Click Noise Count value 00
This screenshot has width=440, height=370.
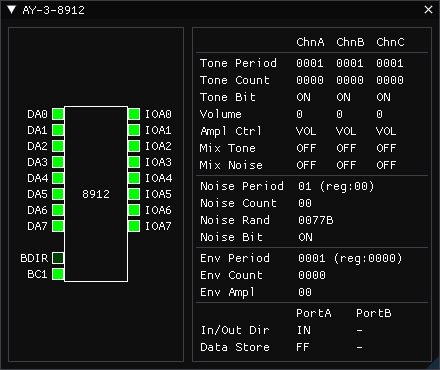pos(305,203)
